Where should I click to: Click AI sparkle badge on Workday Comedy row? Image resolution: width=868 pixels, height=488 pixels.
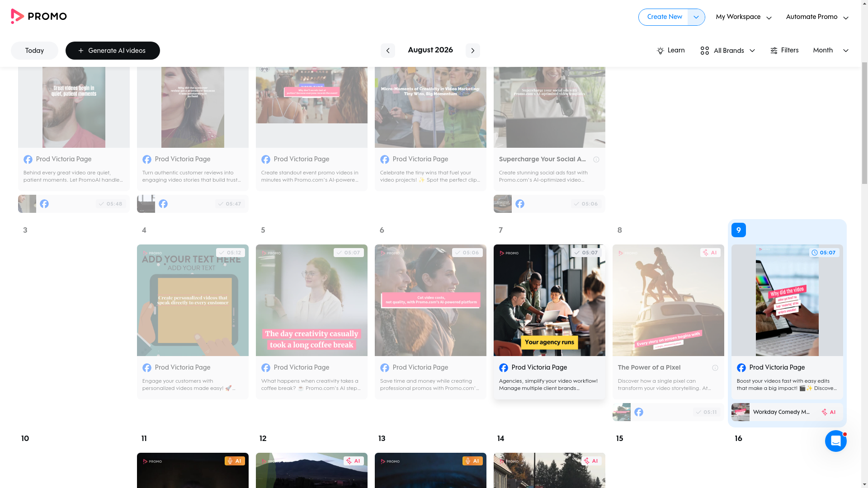(x=829, y=412)
